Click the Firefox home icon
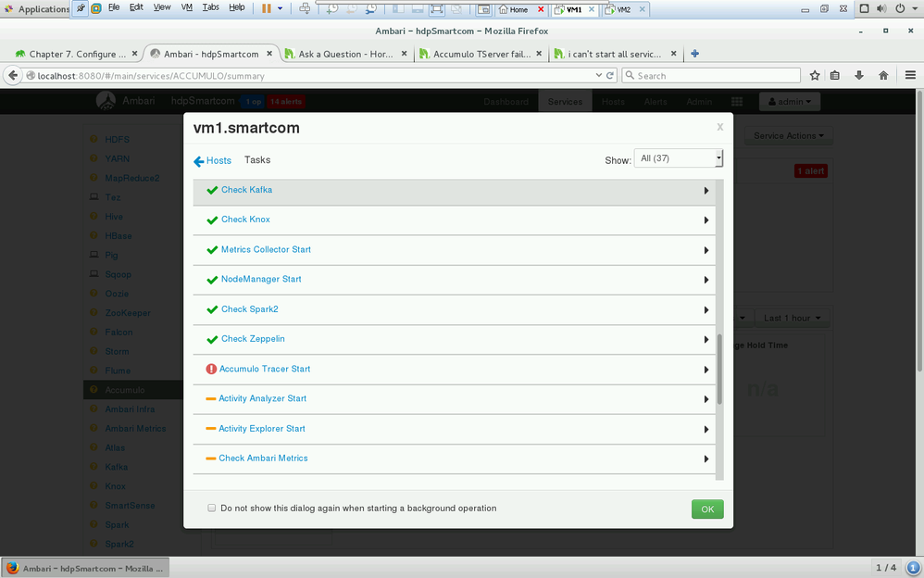The image size is (924, 578). point(882,76)
